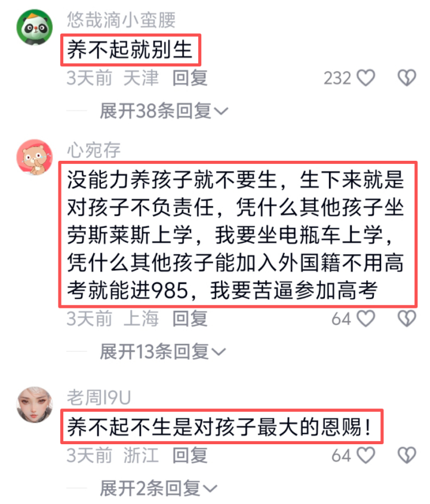Expand the 2 replies thread
Image resolution: width=430 pixels, height=504 pixels.
tap(159, 488)
